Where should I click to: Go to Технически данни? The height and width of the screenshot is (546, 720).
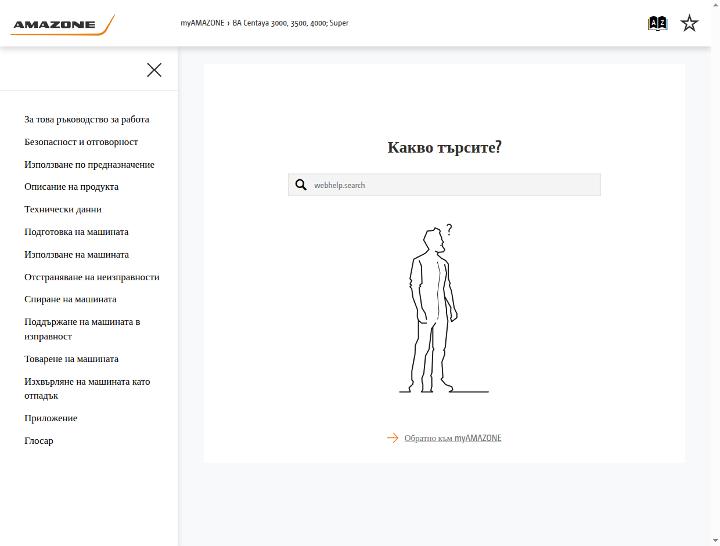click(63, 209)
